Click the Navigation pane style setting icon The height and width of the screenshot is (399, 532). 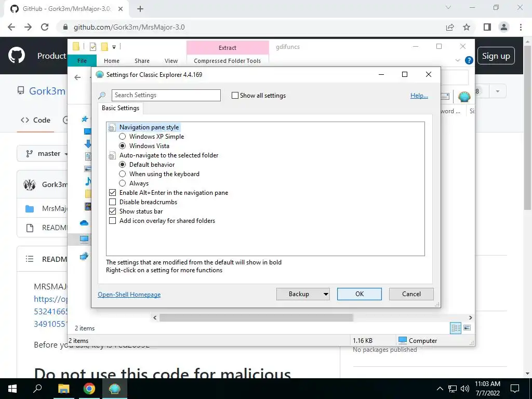[x=112, y=128]
